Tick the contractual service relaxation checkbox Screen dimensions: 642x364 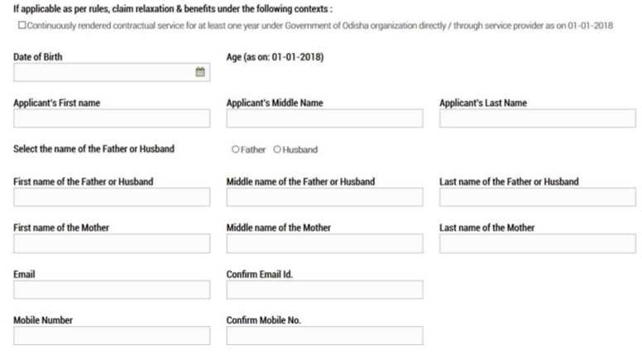22,26
